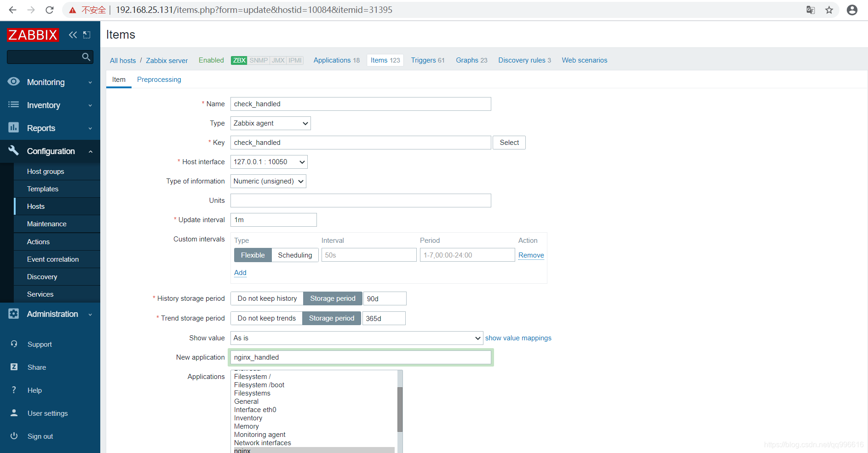
Task: Click the Share Z icon
Action: click(14, 367)
